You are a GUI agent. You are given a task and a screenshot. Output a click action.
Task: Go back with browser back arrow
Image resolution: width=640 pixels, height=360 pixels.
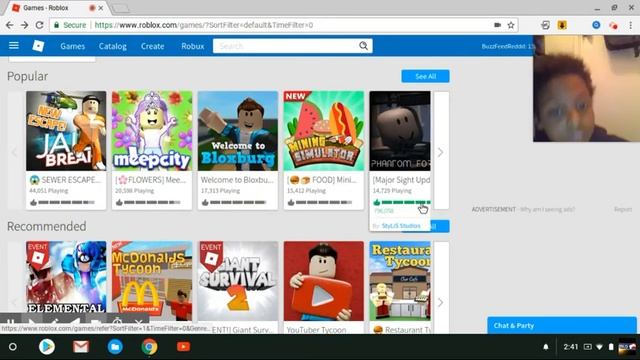tap(10, 25)
